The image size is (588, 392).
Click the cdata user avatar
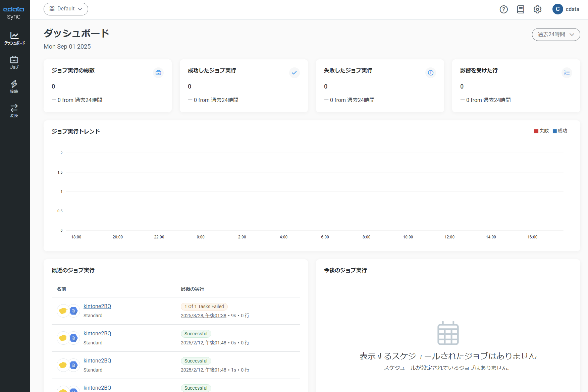click(557, 9)
